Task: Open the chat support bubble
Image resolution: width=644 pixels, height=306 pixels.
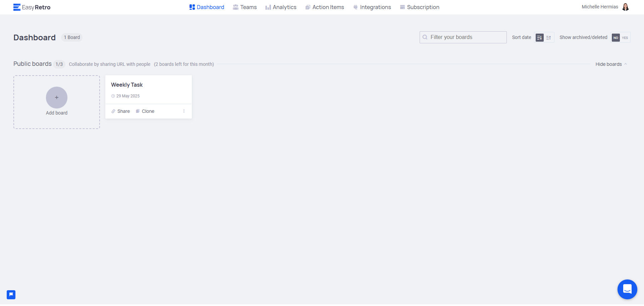Action: point(627,289)
